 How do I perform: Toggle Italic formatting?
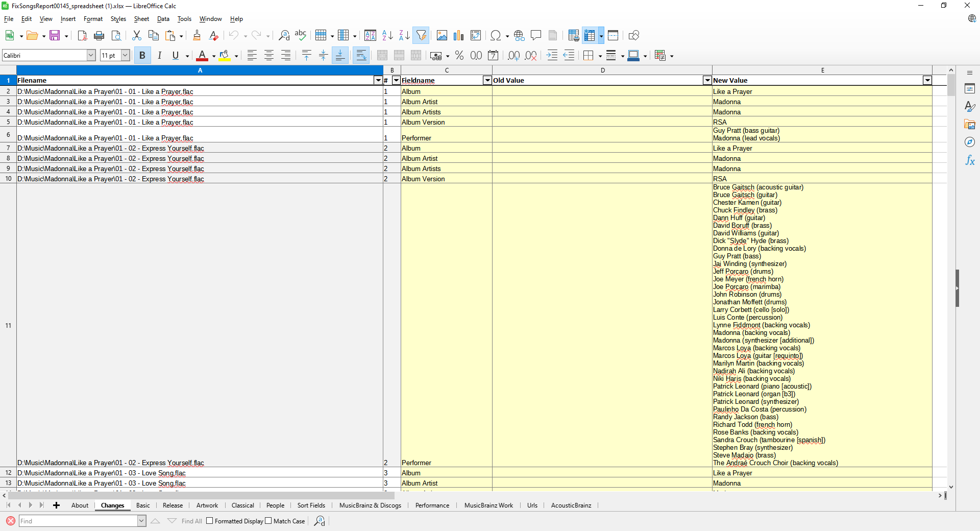coord(159,55)
